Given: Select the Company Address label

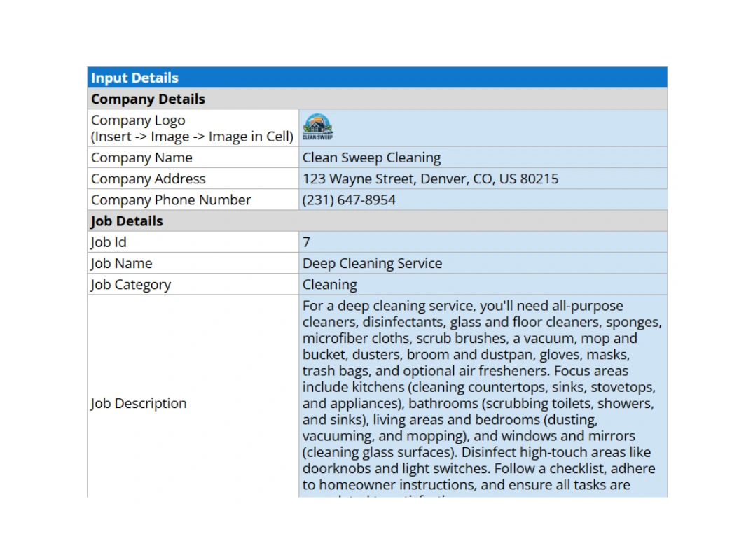Looking at the screenshot, I should (148, 178).
